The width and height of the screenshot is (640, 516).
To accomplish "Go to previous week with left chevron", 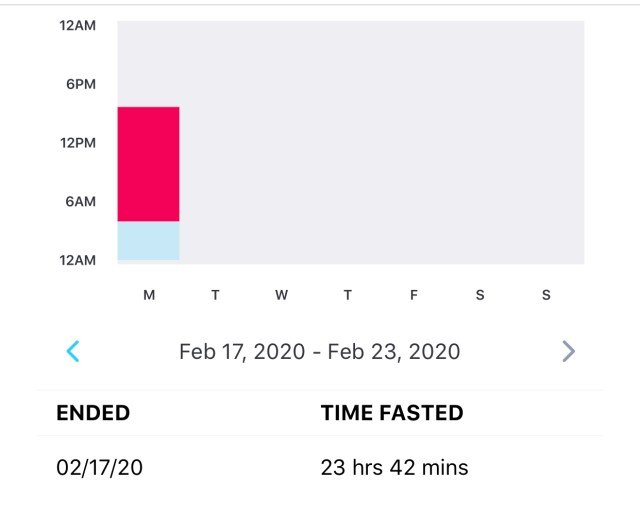I will 73,351.
